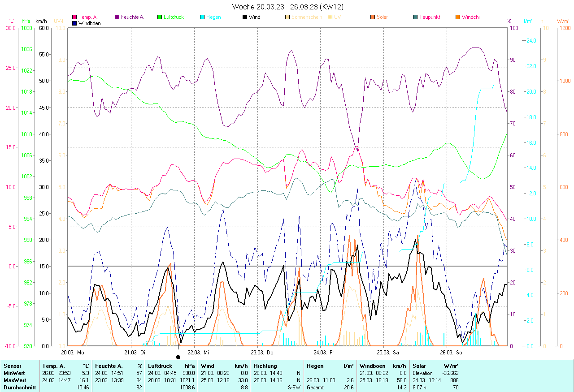The width and height of the screenshot is (574, 392).
Task: Click the chart title Woche 20.03.23 - 26.03.23
Action: coord(288,7)
